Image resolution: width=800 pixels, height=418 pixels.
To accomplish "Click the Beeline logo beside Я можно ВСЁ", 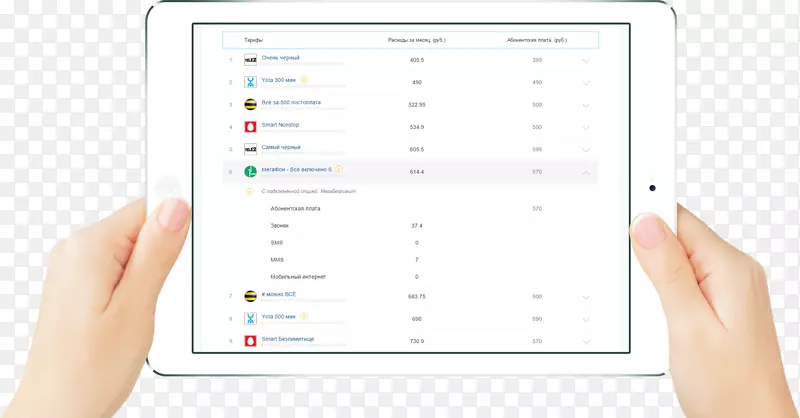I will tap(251, 296).
